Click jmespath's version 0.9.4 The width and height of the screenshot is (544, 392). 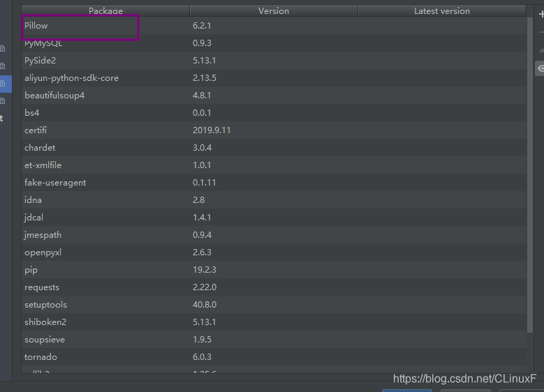coord(202,235)
